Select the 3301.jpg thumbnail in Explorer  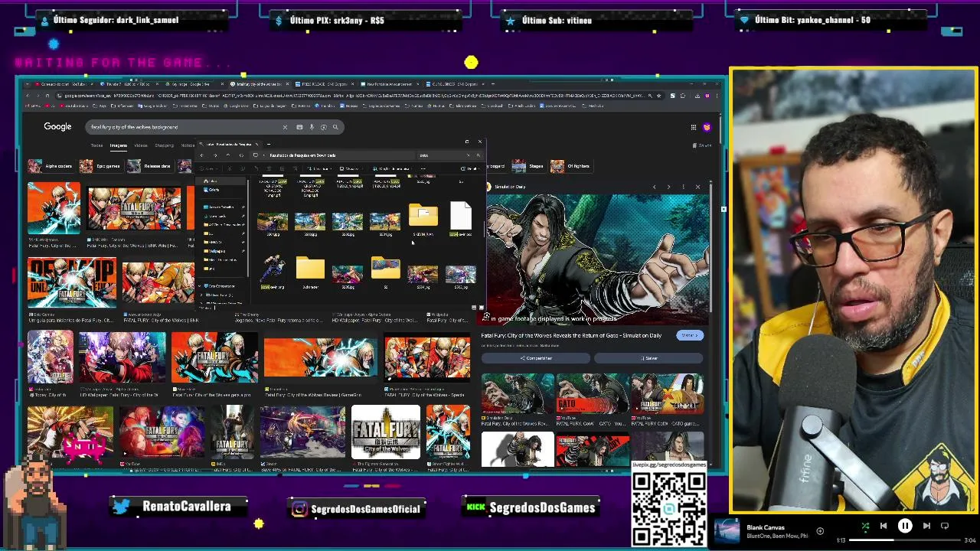click(x=273, y=222)
